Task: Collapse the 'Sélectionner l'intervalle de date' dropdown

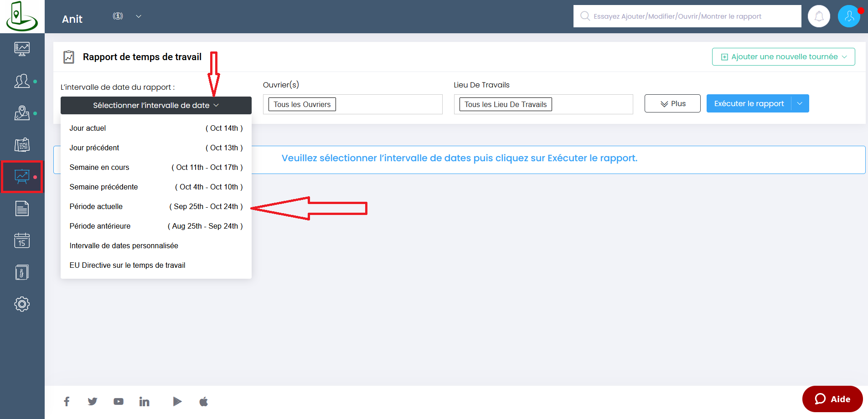Action: click(x=156, y=105)
